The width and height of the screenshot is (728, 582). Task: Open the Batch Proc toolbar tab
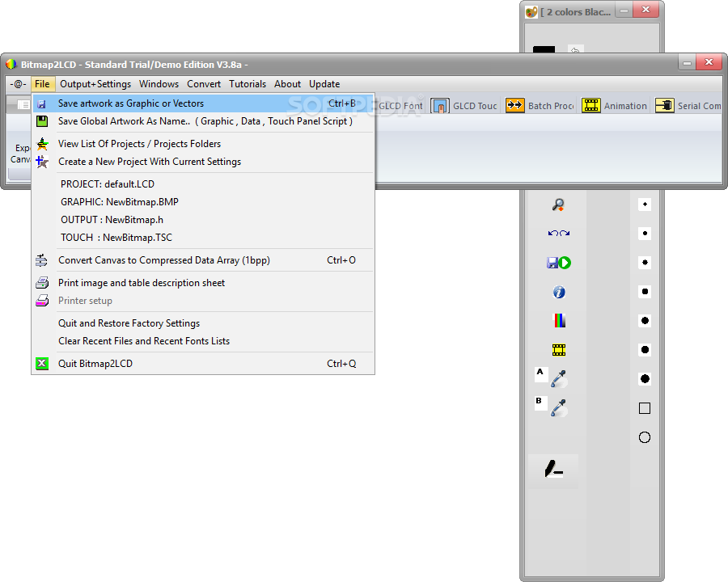click(x=540, y=106)
